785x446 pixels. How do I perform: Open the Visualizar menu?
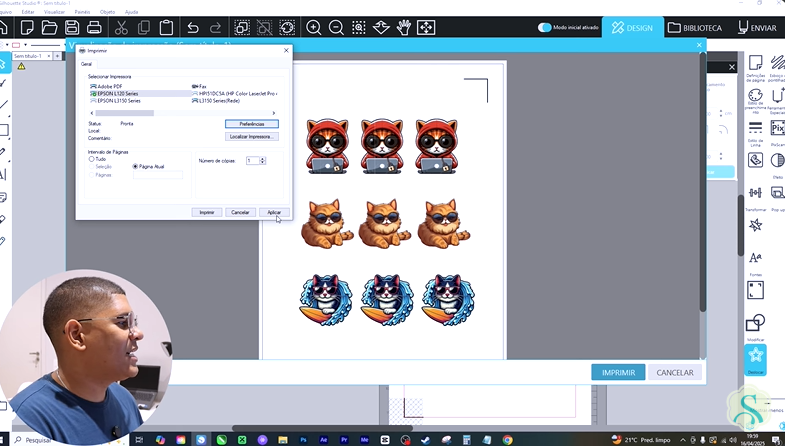(x=54, y=12)
